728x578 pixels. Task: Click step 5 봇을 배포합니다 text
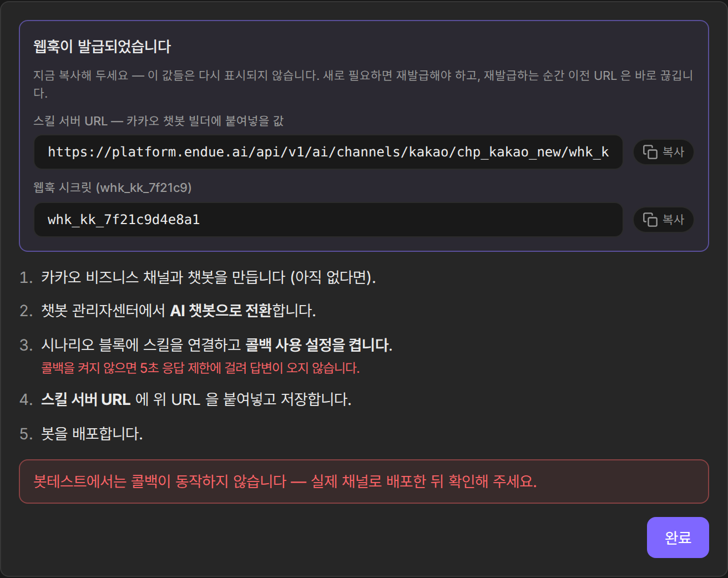pos(92,434)
